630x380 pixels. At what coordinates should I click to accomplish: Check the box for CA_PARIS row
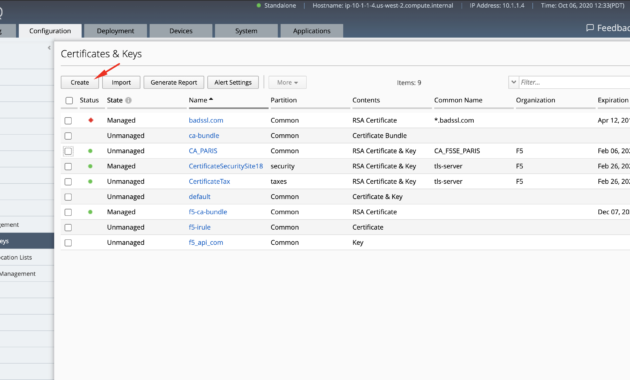click(68, 151)
